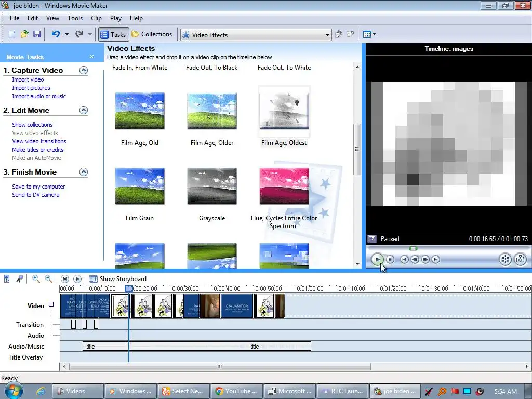Click Import audio or music link
The width and height of the screenshot is (532, 399).
point(39,96)
